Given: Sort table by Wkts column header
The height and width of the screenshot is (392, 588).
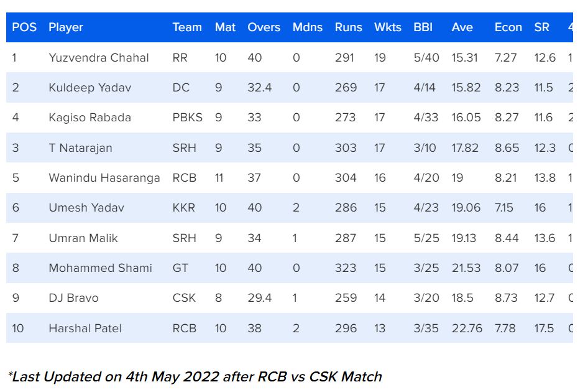Looking at the screenshot, I should click(x=388, y=27).
